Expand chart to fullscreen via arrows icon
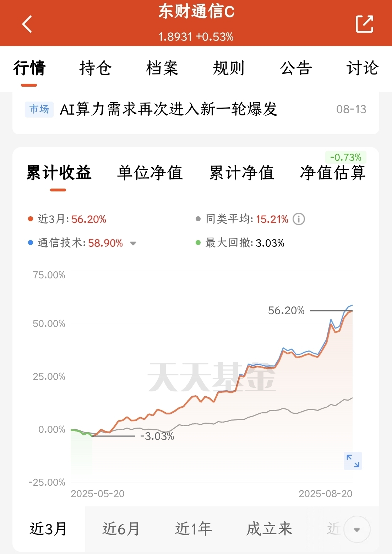Image resolution: width=392 pixels, height=554 pixels. [353, 461]
